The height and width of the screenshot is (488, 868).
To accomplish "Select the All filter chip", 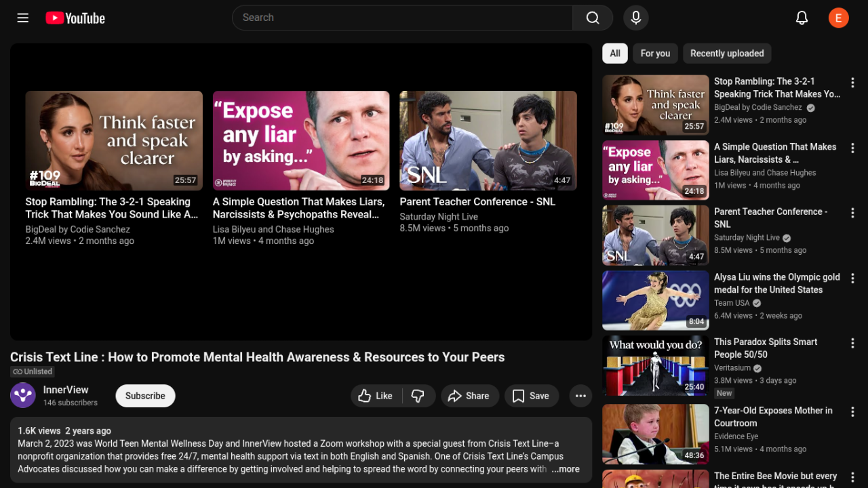I will 615,54.
